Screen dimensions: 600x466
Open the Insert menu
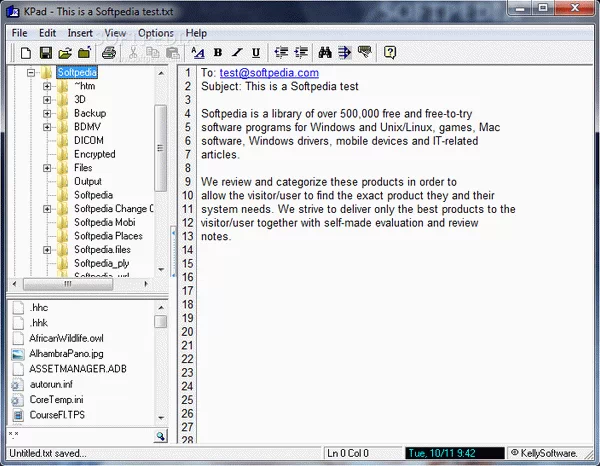coord(80,33)
